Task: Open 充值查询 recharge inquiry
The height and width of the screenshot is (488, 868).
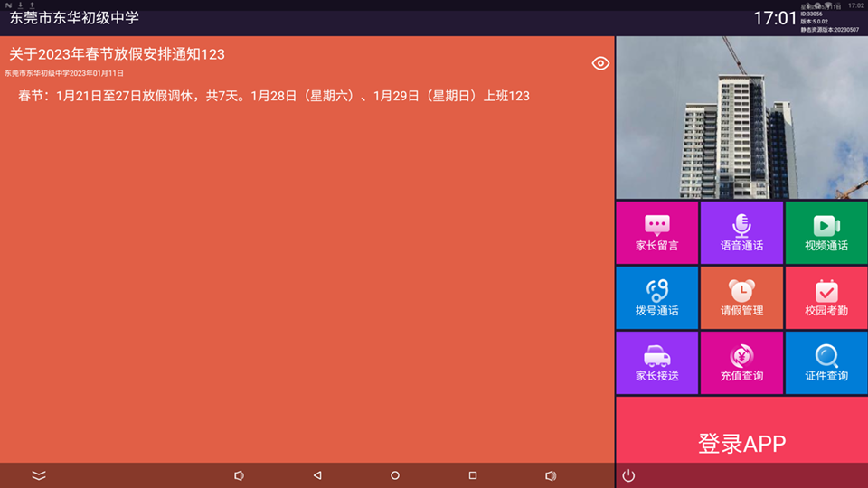Action: coord(741,362)
